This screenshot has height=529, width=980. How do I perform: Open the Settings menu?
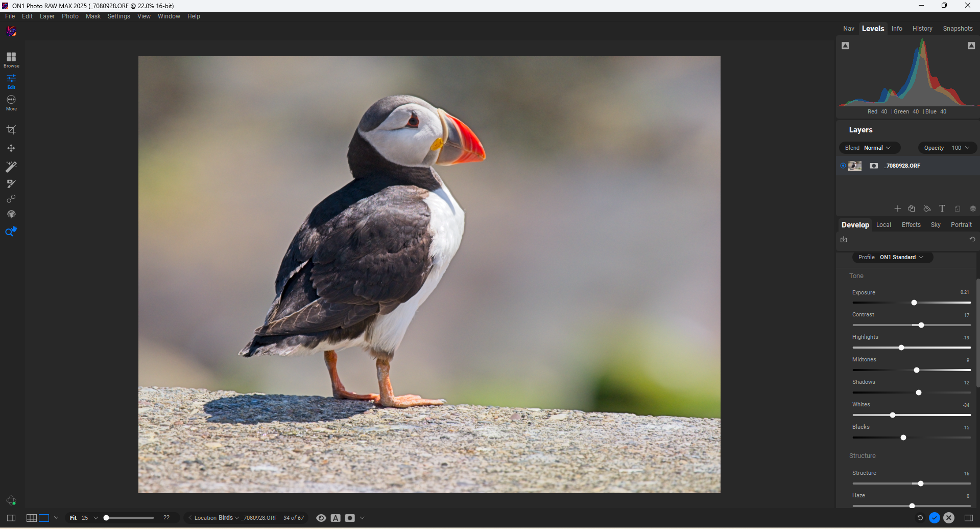click(x=118, y=16)
